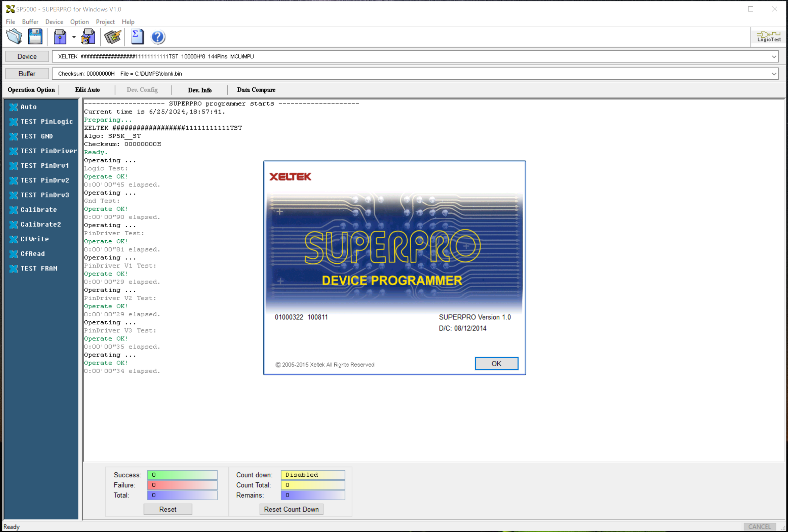Run the Calibrate2 operation
The image size is (788, 532).
tap(35, 224)
